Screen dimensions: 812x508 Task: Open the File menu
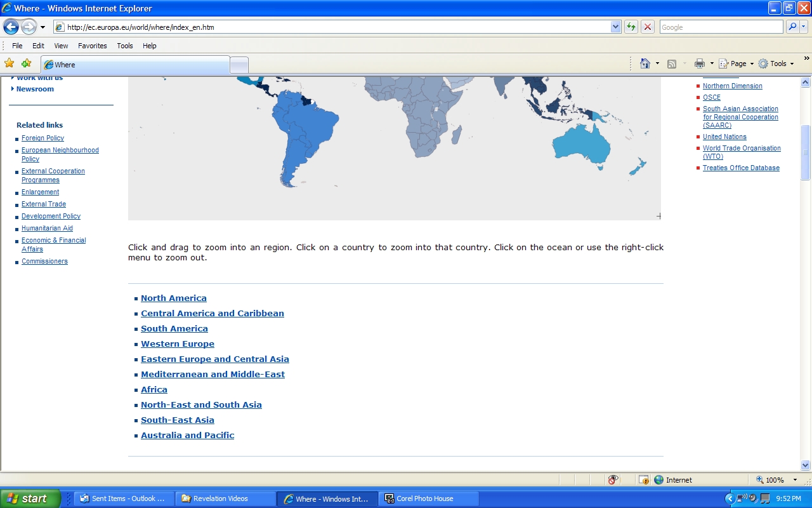tap(17, 46)
